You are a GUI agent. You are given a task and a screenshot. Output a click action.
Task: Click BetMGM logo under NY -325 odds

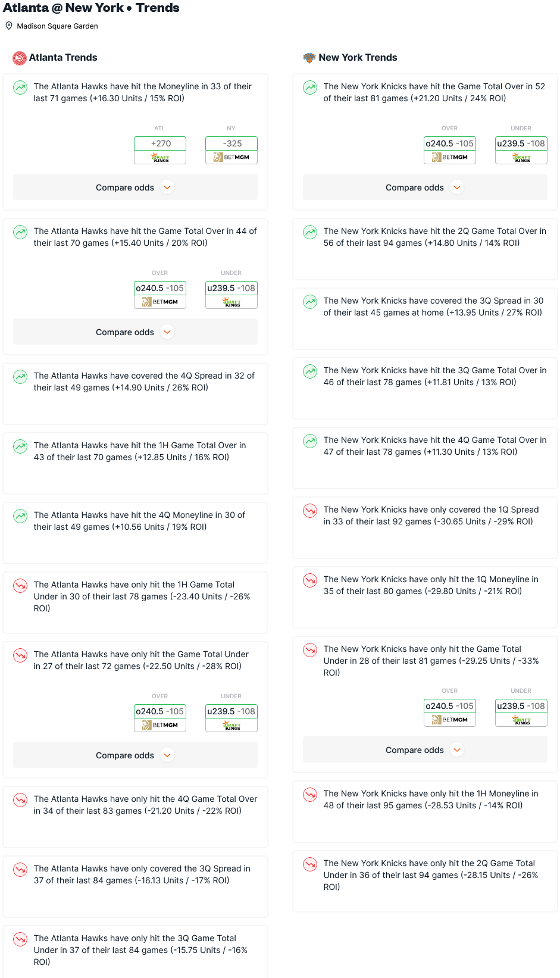pos(231,158)
